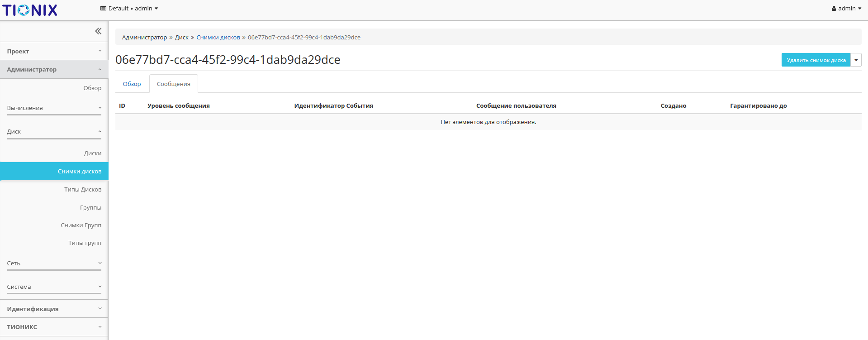Open the Default • admin project selector
Screen dimensions: 868x340
click(129, 9)
